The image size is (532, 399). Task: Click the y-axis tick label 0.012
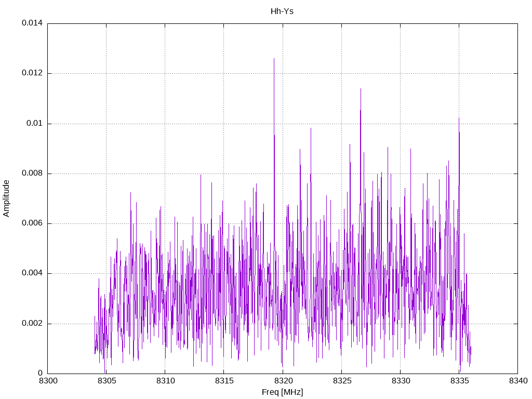(x=32, y=73)
